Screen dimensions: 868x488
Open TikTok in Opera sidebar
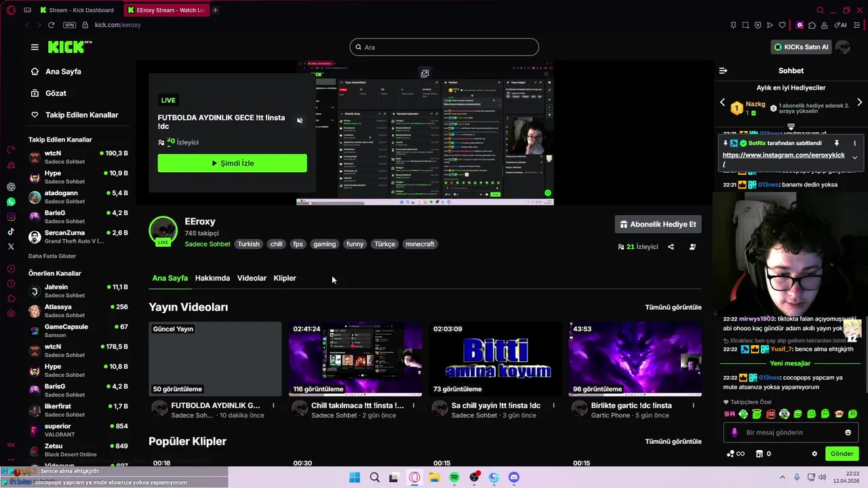pos(11,232)
